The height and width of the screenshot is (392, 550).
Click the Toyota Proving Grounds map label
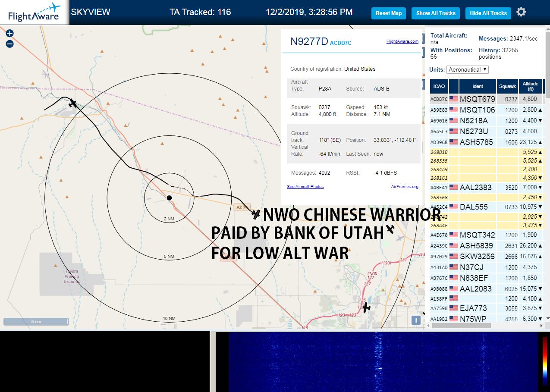coord(72,276)
